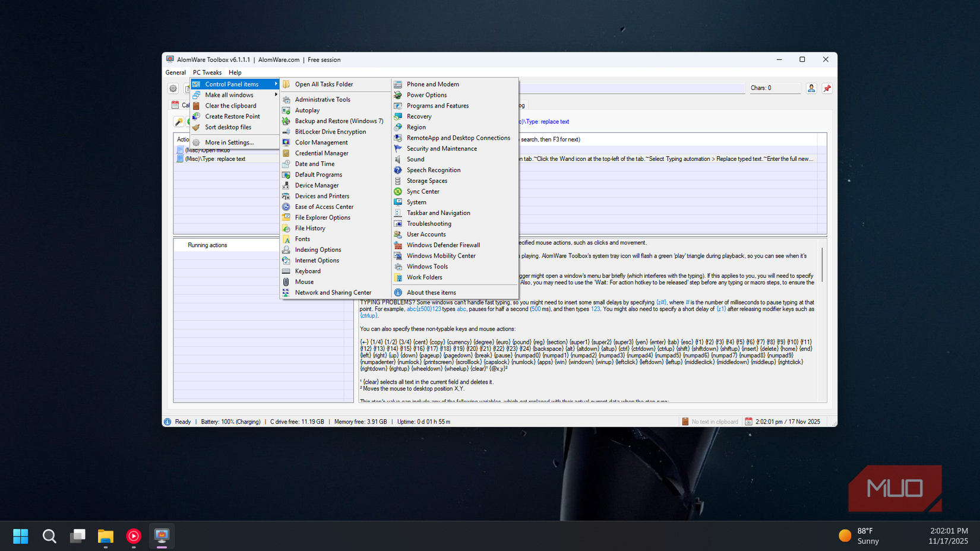Open the Keyboard control panel icon
Viewport: 980px width, 551px height.
point(308,271)
